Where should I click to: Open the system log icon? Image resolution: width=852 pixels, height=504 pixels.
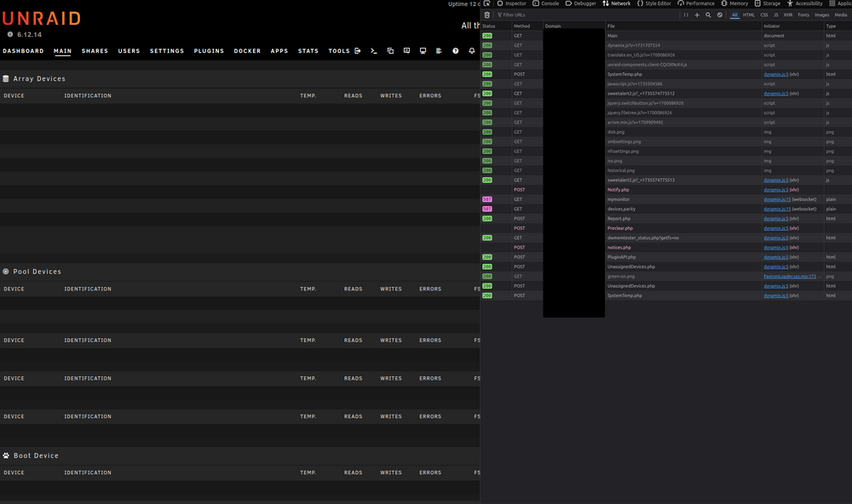click(439, 51)
